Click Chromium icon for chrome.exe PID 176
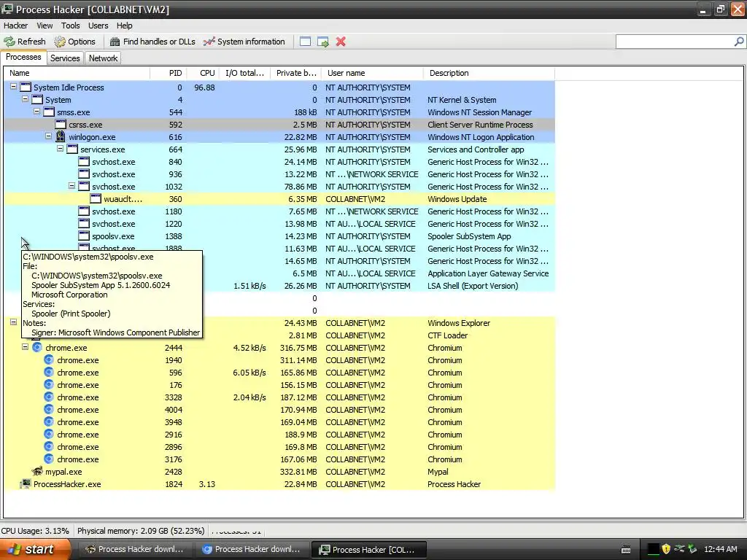This screenshot has height=560, width=747. point(49,384)
